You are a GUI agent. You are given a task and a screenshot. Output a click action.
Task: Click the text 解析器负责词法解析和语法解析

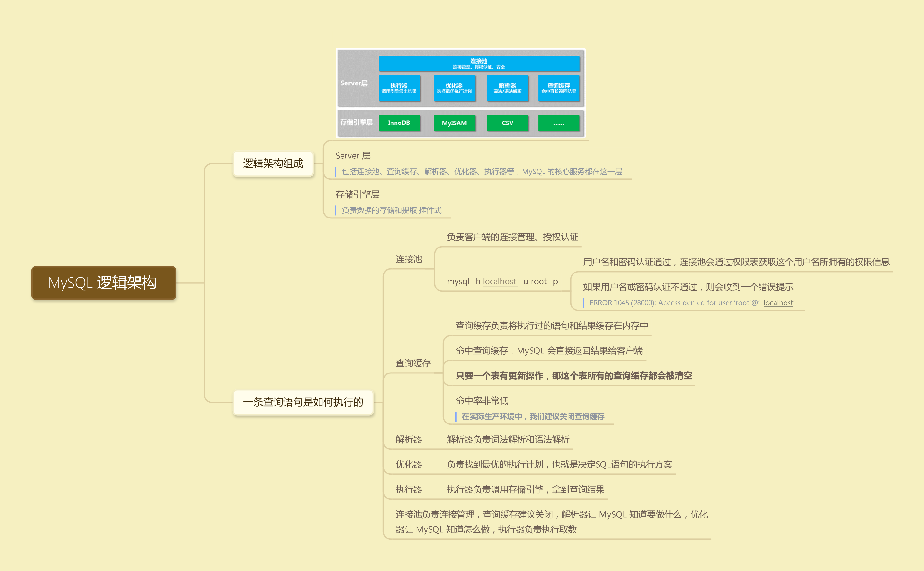[x=508, y=439]
